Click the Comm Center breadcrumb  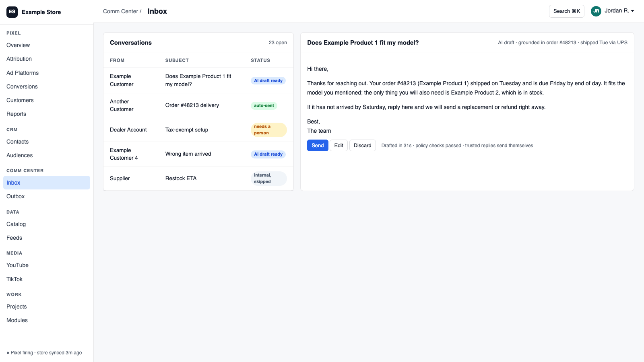(120, 11)
